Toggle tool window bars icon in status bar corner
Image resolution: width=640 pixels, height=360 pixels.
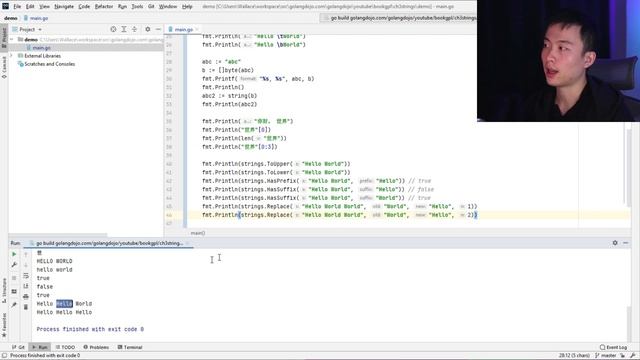(4, 356)
